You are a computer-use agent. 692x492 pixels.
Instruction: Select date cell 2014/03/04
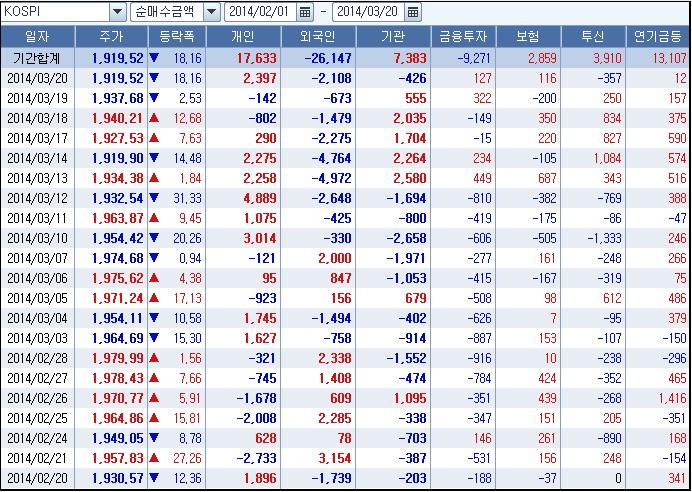tap(38, 318)
